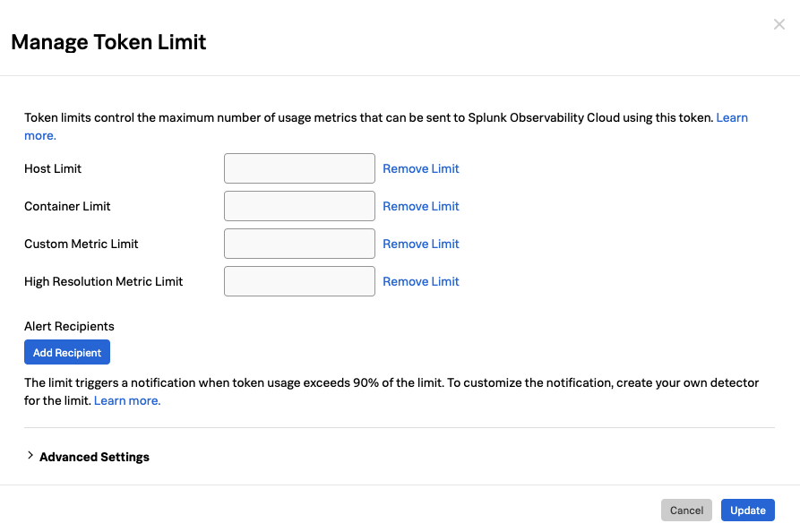This screenshot has height=532, width=800.
Task: Select the Container Limit input field
Action: pos(299,206)
